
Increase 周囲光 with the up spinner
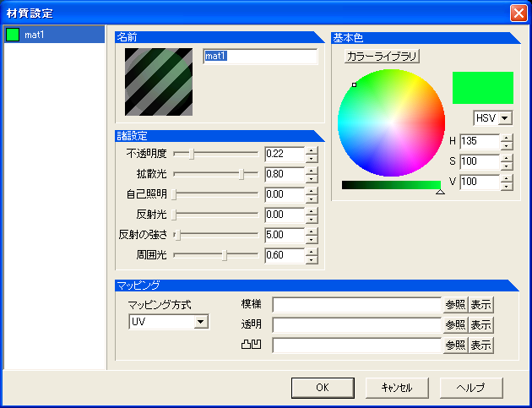tap(312, 252)
